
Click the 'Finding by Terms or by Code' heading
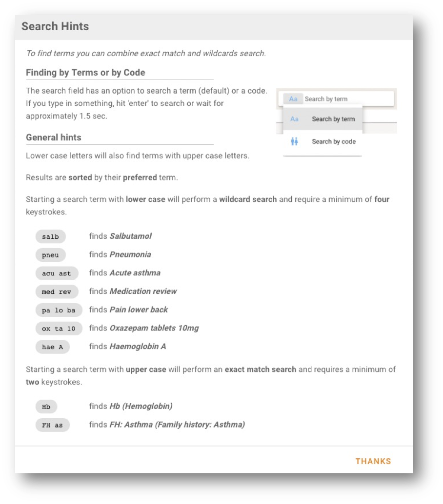tap(85, 73)
